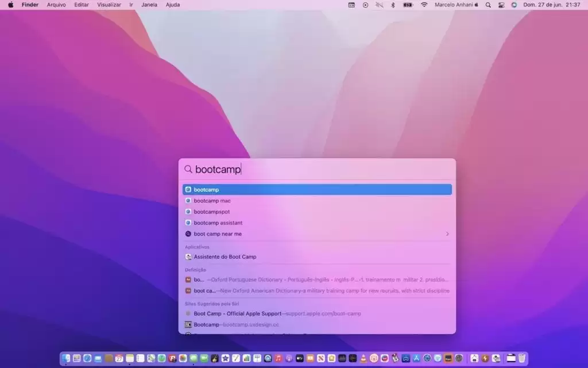Open Reminders from the Dock
This screenshot has height=368, width=588.
click(x=140, y=358)
